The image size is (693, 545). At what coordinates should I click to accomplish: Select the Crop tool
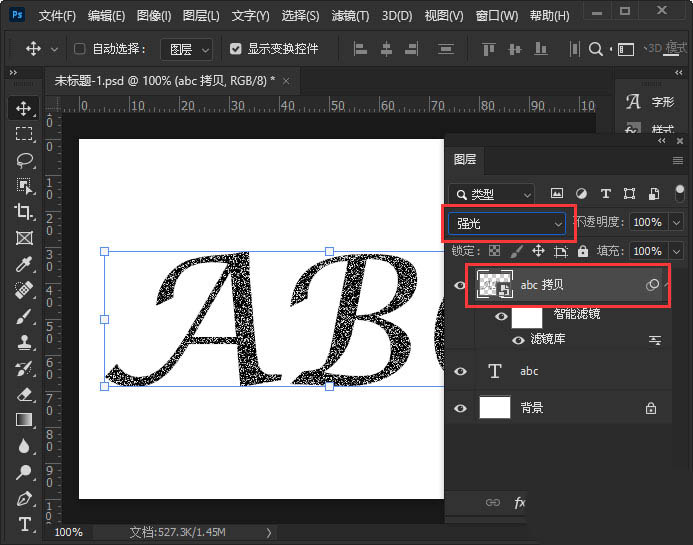23,212
